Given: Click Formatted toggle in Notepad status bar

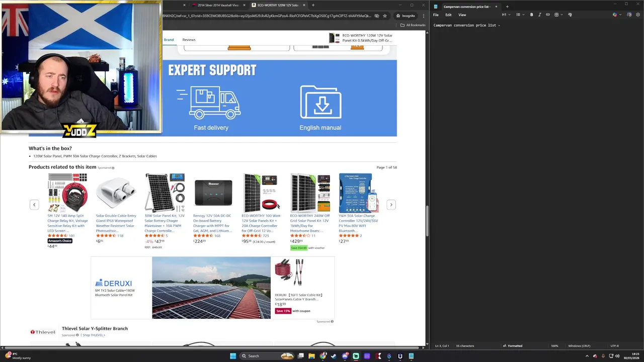Looking at the screenshot, I should (512, 346).
